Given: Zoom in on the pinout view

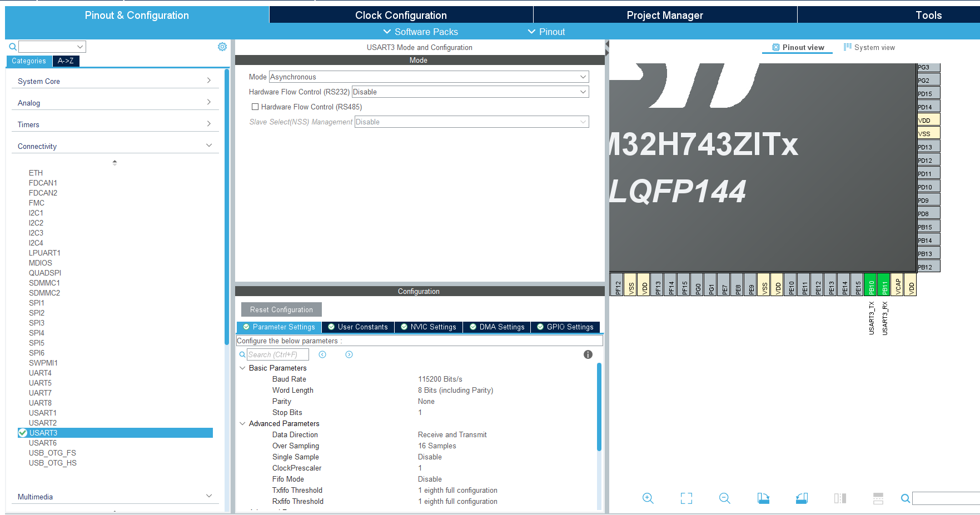Looking at the screenshot, I should 648,498.
